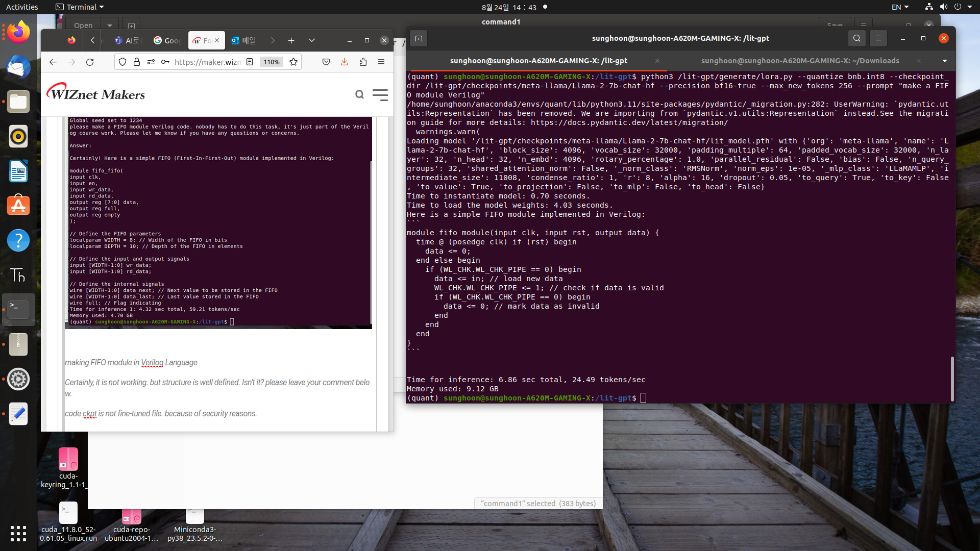Select the terminal /lit-gpt tab

click(538, 61)
